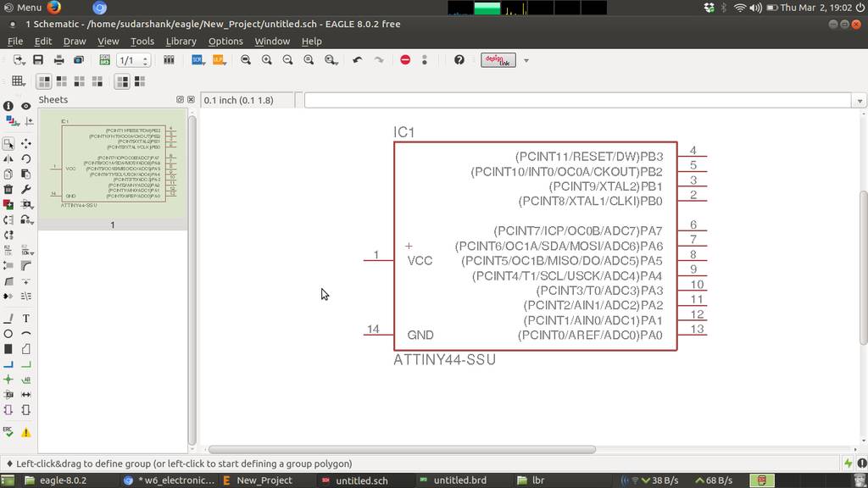Viewport: 868px width, 488px height.
Task: Click the zoom-to-fit icon
Action: point(246,60)
